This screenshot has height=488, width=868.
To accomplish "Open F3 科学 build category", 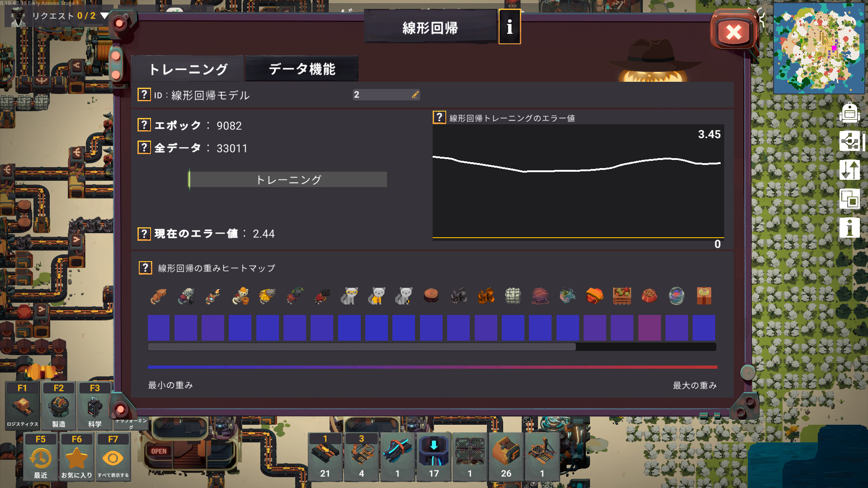I will [x=94, y=405].
